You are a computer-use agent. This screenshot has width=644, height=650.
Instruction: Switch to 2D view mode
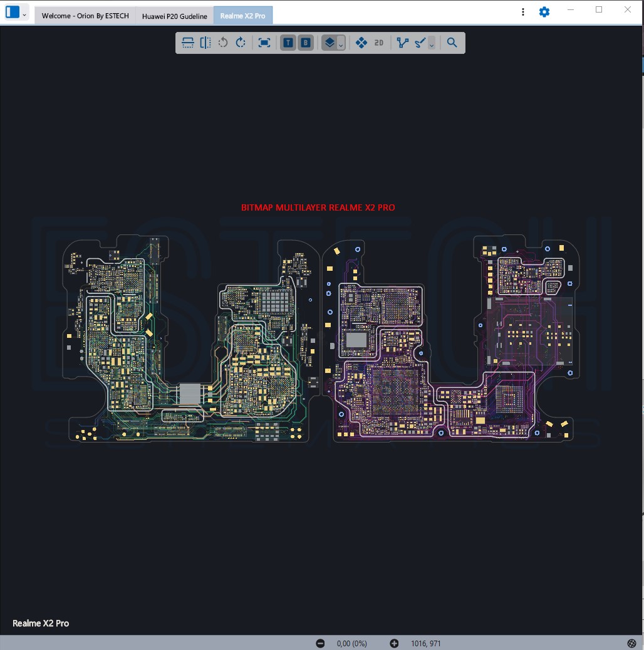pyautogui.click(x=379, y=43)
